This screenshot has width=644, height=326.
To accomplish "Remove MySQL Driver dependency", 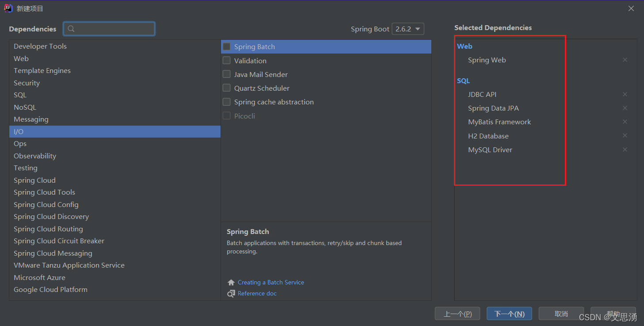I will (x=625, y=150).
